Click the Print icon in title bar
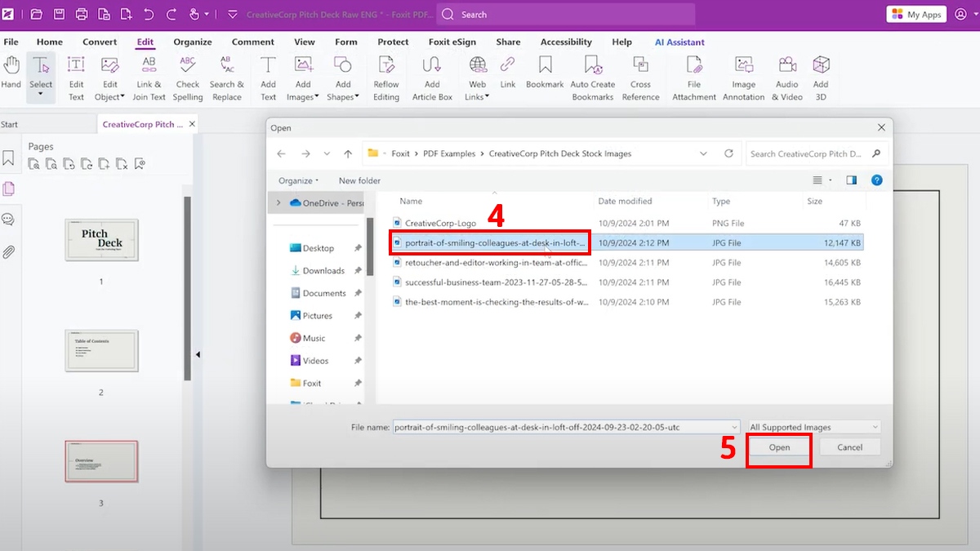980x551 pixels. point(81,14)
